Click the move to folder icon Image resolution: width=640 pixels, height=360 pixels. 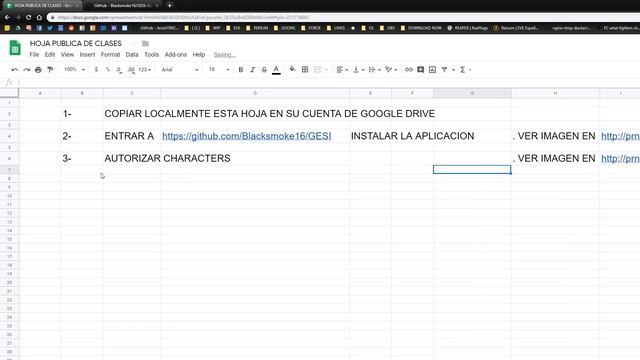[145, 43]
